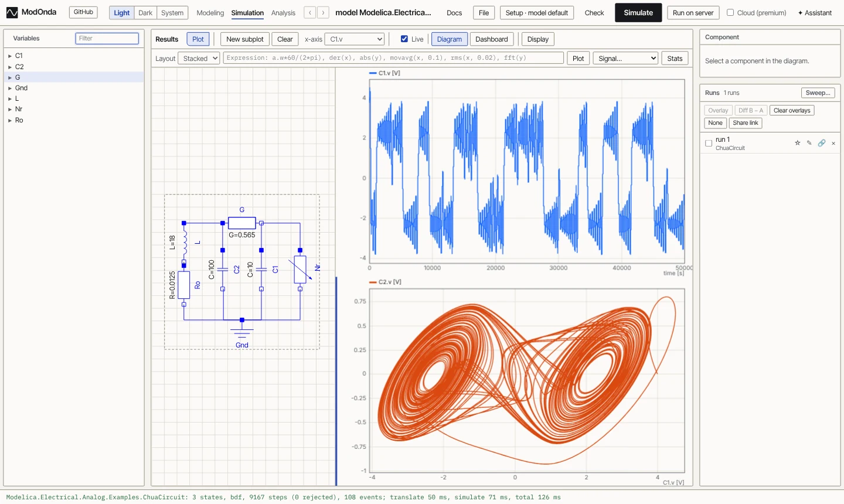Toggle the Plot results view
Image resolution: width=844 pixels, height=504 pixels.
click(x=198, y=39)
